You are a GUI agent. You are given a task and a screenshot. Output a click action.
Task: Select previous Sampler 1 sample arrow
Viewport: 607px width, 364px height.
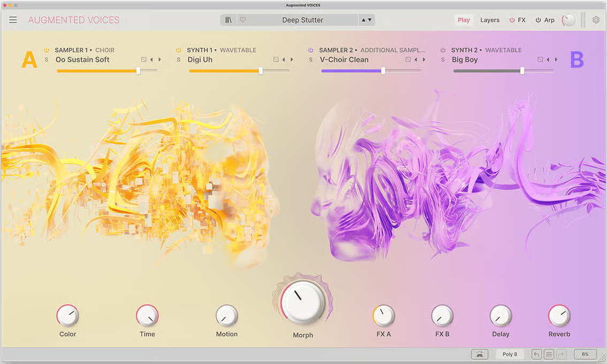pyautogui.click(x=151, y=59)
